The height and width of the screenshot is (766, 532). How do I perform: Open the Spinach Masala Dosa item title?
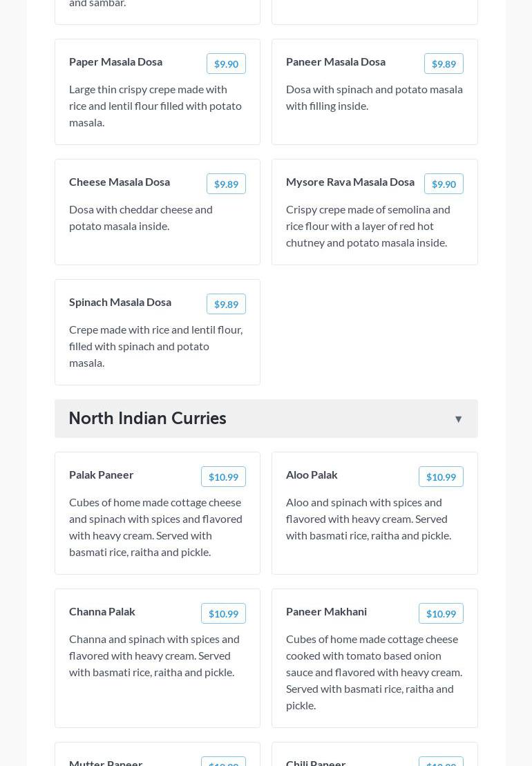pos(120,302)
